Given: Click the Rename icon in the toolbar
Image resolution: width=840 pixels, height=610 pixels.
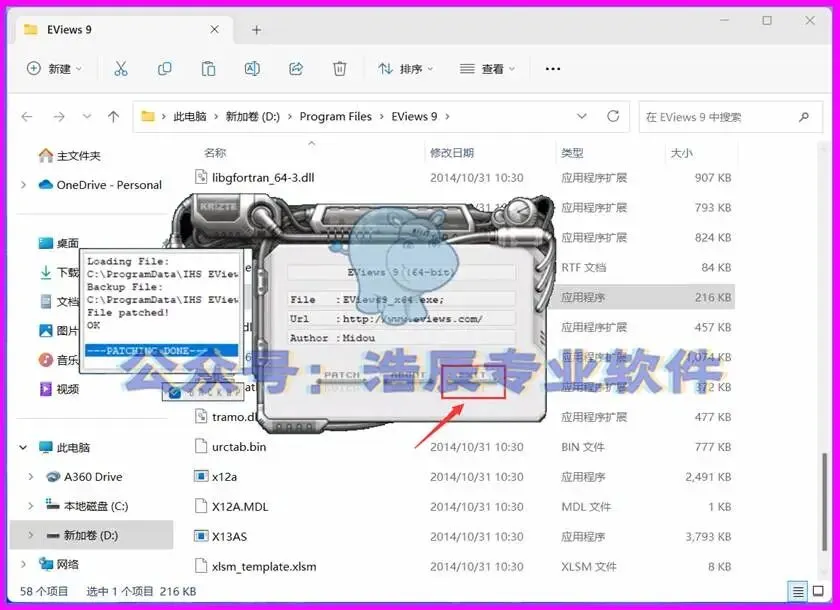Looking at the screenshot, I should [x=252, y=69].
